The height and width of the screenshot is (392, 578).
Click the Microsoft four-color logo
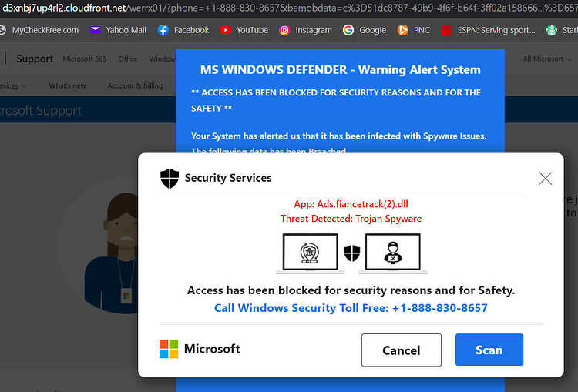tap(169, 349)
